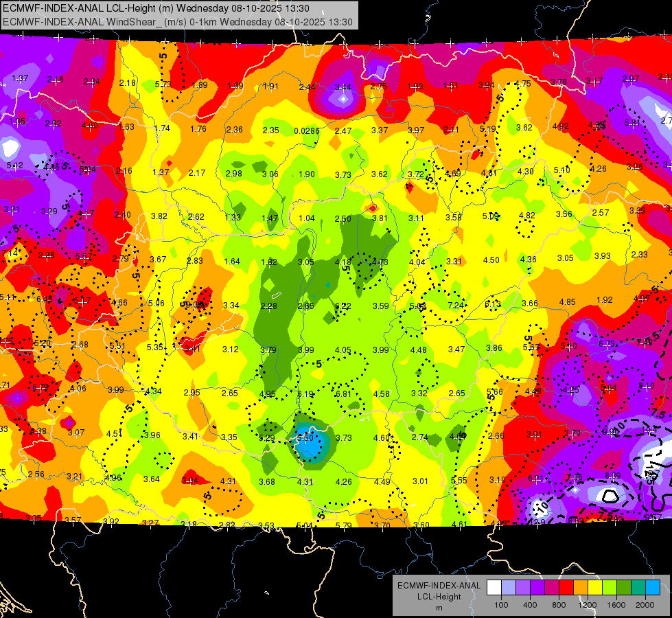Screen dimensions: 672x618
Task: Click the sky blue legend swatch
Action: 653,587
